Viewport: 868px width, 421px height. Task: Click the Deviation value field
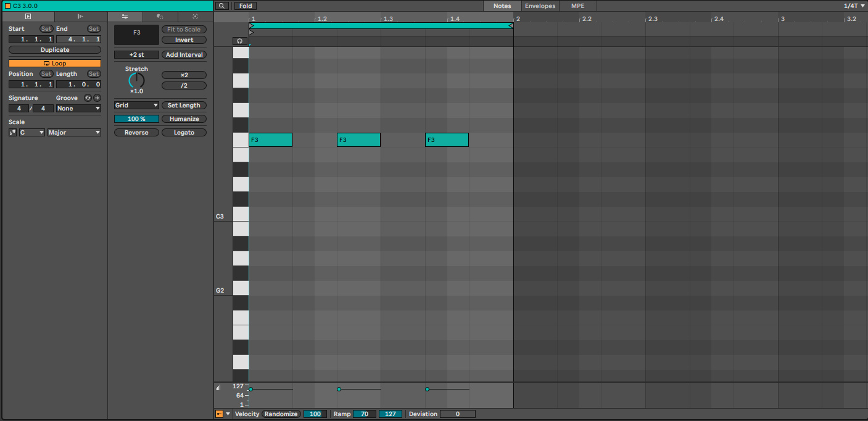pos(458,414)
